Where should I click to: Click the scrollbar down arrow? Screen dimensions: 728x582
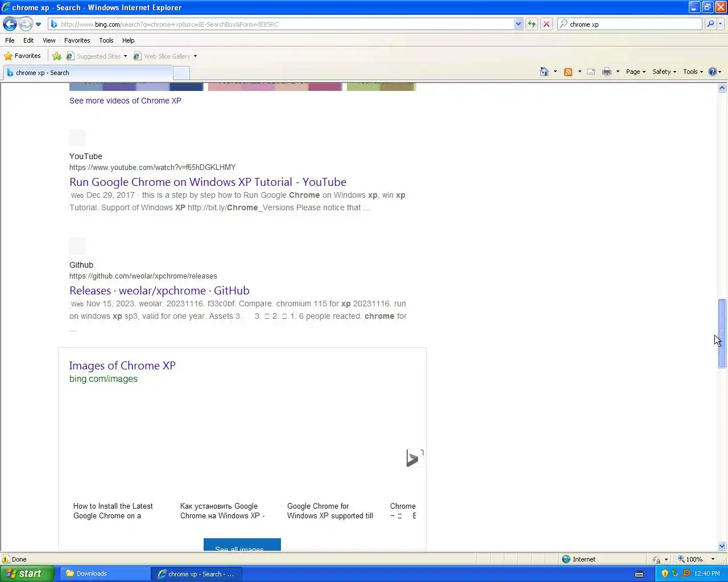pyautogui.click(x=722, y=546)
